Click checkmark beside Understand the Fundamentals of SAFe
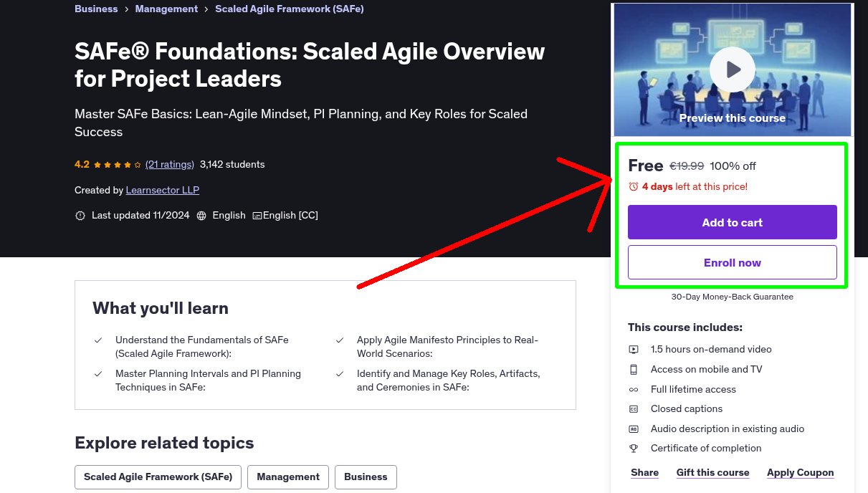The height and width of the screenshot is (493, 868). pos(98,340)
